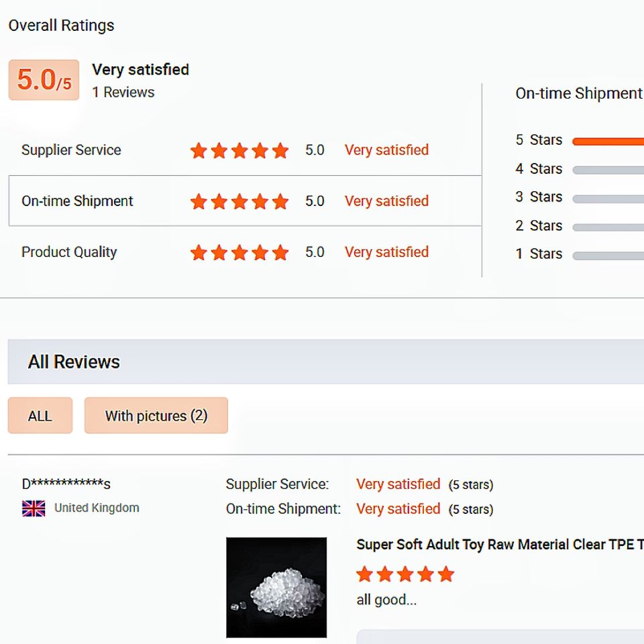Click the 2 Stars rating bar
The image size is (644, 644).
[x=608, y=227]
